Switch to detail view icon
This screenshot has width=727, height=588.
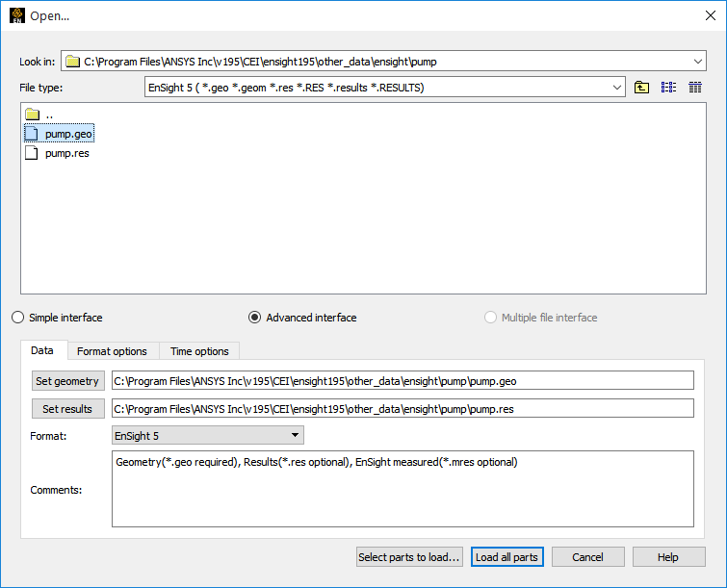point(694,88)
